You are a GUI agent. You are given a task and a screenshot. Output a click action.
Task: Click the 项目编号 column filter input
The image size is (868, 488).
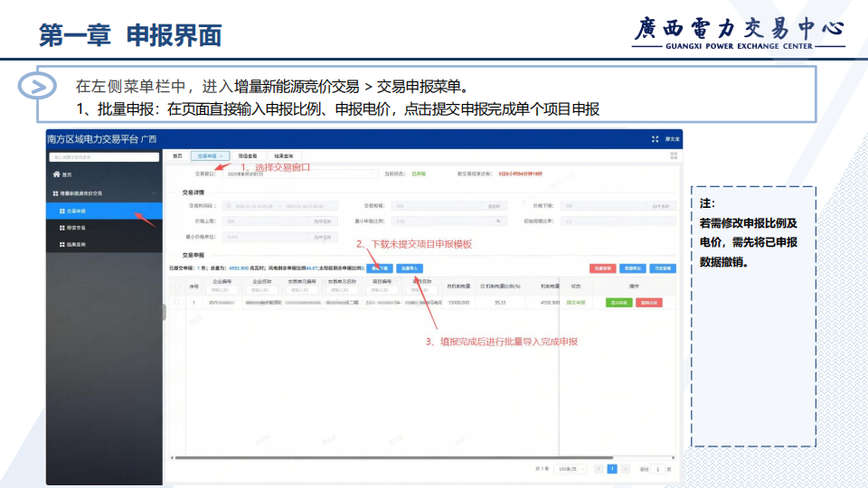pos(382,290)
